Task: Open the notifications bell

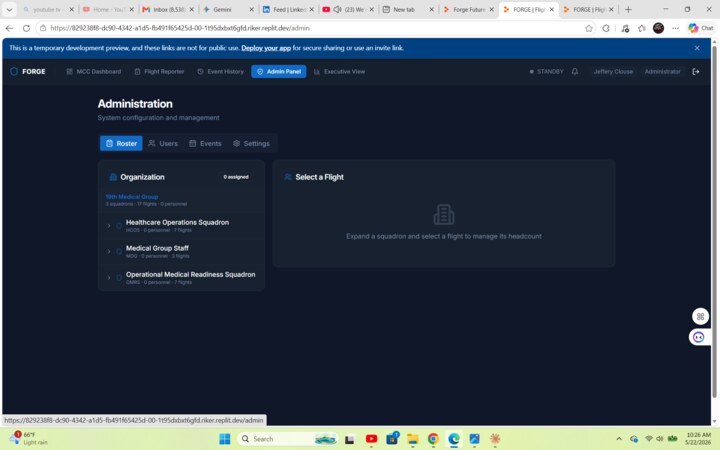Action: 574,72
